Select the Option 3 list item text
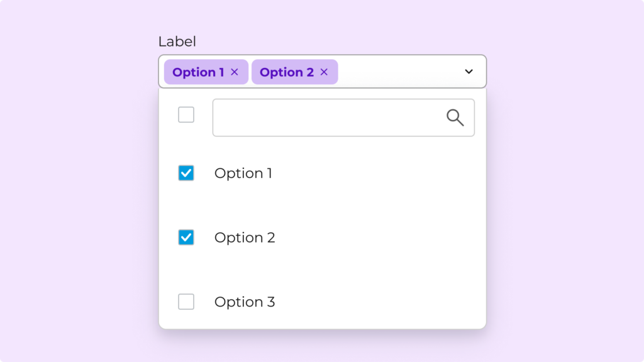 point(245,302)
